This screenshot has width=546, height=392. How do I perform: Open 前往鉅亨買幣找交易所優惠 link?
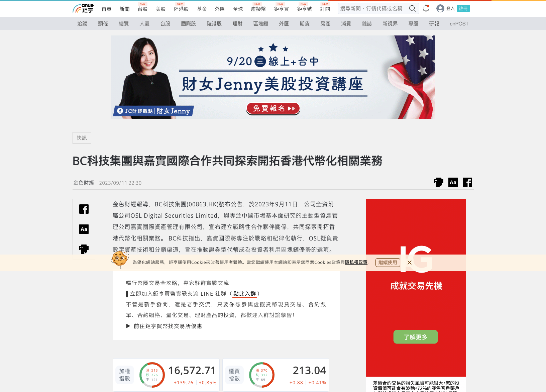[x=168, y=326]
